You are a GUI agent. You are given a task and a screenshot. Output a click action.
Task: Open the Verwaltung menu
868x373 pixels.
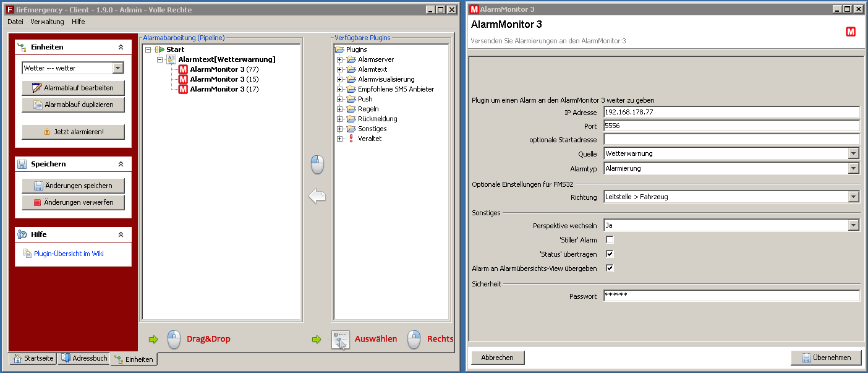click(x=47, y=22)
